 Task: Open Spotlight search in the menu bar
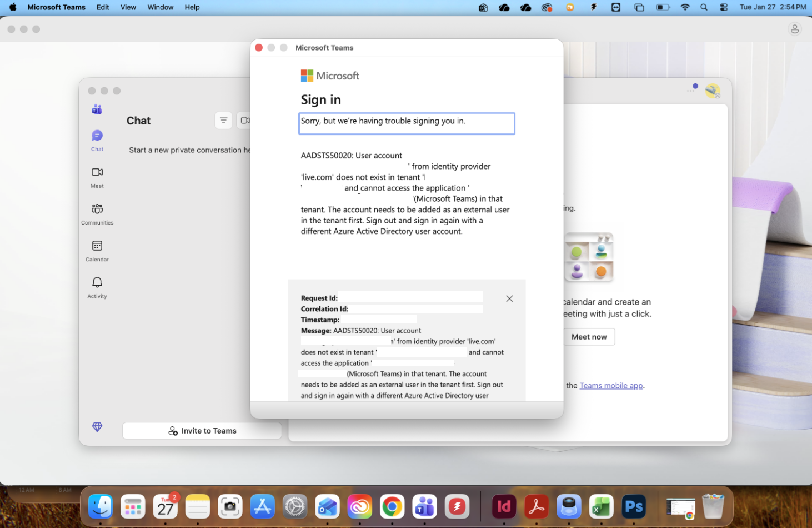coord(704,7)
